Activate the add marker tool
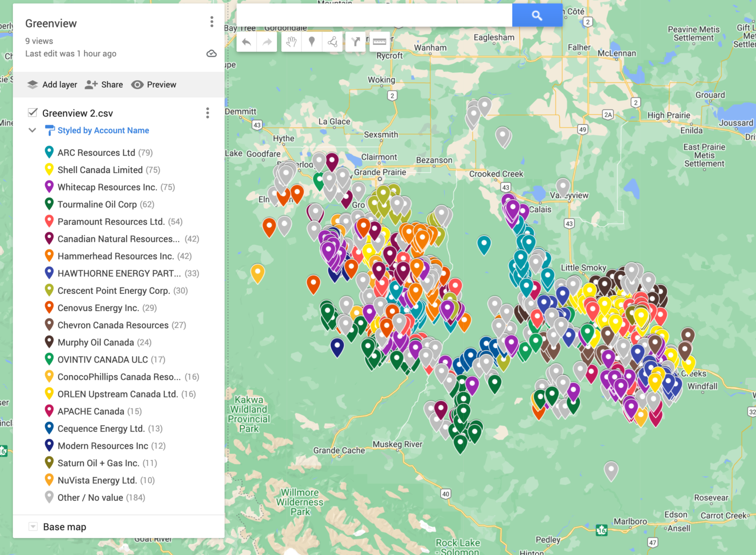756x555 pixels. click(x=312, y=42)
